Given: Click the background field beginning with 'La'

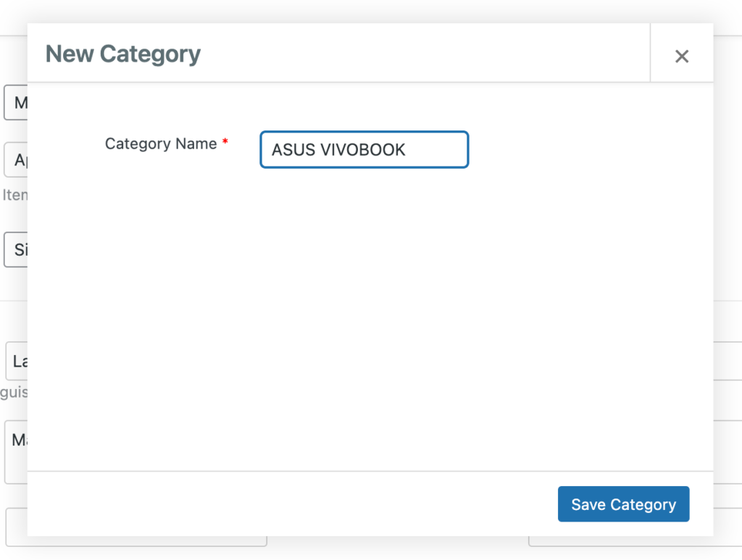Looking at the screenshot, I should pos(17,361).
